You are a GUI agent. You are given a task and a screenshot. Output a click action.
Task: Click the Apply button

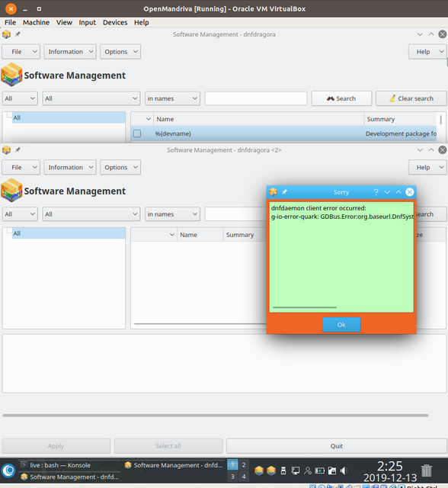[56, 446]
